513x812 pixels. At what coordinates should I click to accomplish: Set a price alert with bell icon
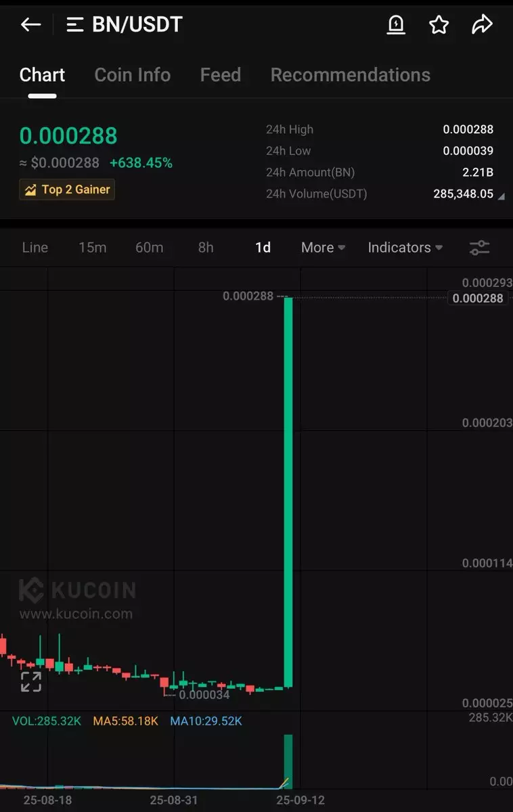click(396, 25)
